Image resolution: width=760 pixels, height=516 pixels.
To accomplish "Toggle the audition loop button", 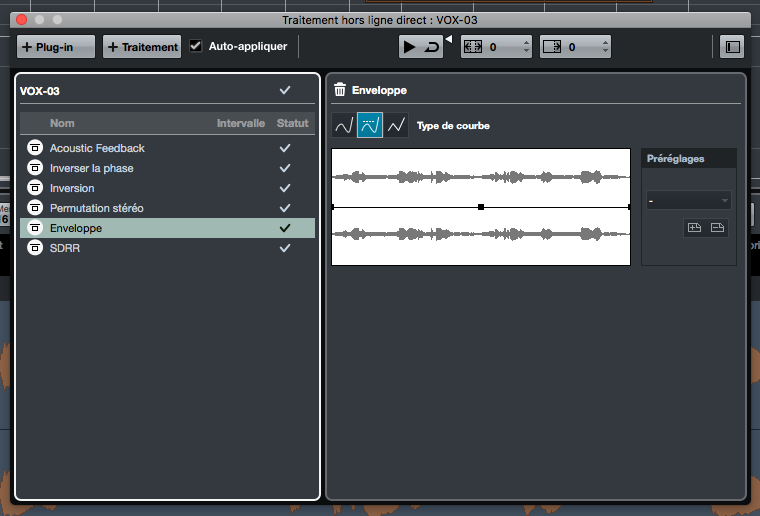I will tap(431, 47).
